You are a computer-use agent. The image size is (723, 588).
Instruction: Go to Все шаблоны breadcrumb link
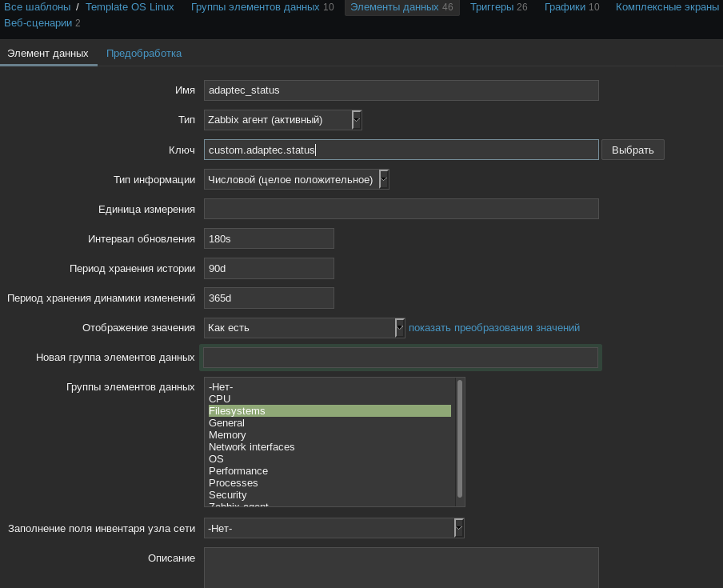pos(37,7)
